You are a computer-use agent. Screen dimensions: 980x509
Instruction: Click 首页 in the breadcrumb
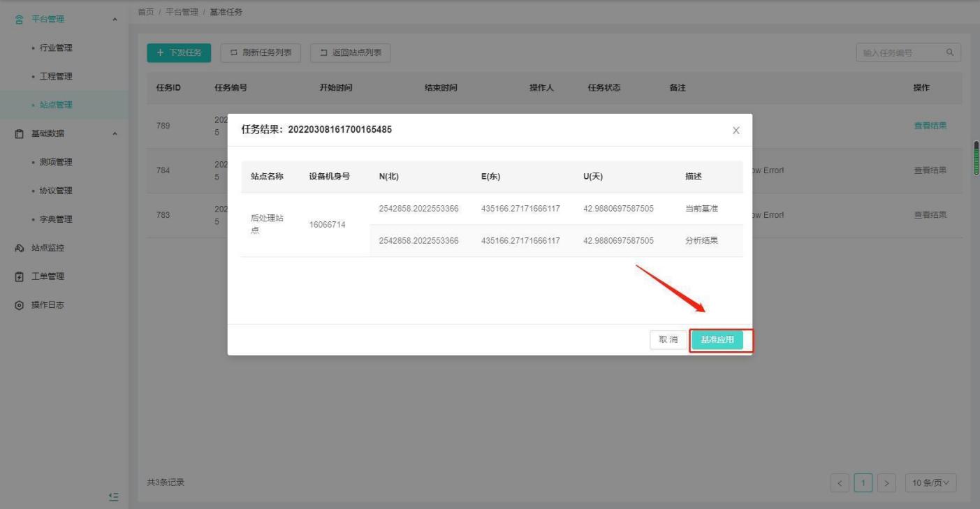[145, 12]
